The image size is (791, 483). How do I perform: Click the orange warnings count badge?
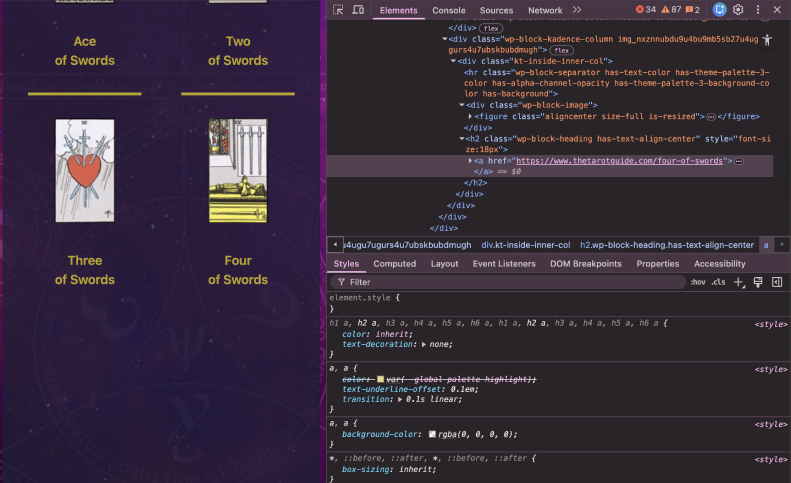(684, 10)
